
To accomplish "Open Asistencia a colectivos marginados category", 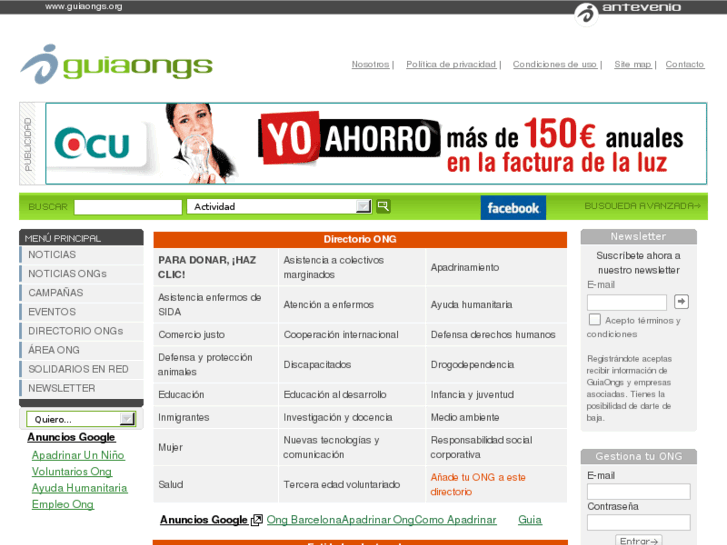I will [333, 267].
